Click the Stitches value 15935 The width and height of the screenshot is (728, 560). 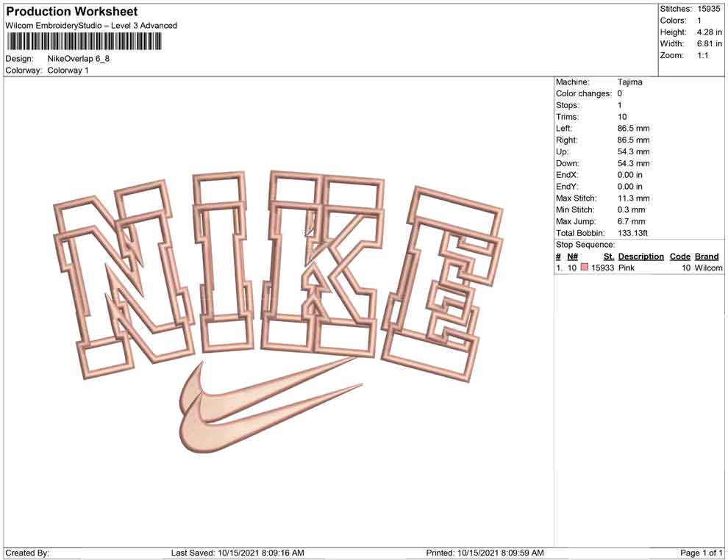pyautogui.click(x=708, y=9)
